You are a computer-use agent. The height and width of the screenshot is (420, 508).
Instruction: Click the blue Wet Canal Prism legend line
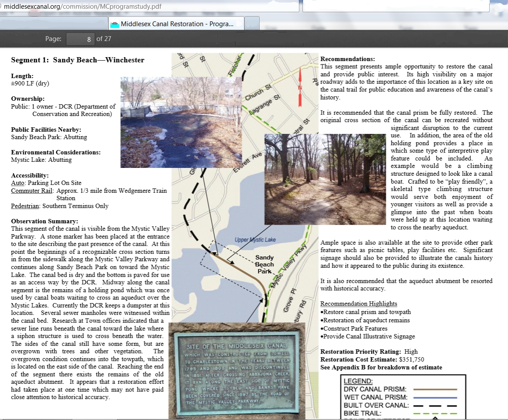coord(435,397)
